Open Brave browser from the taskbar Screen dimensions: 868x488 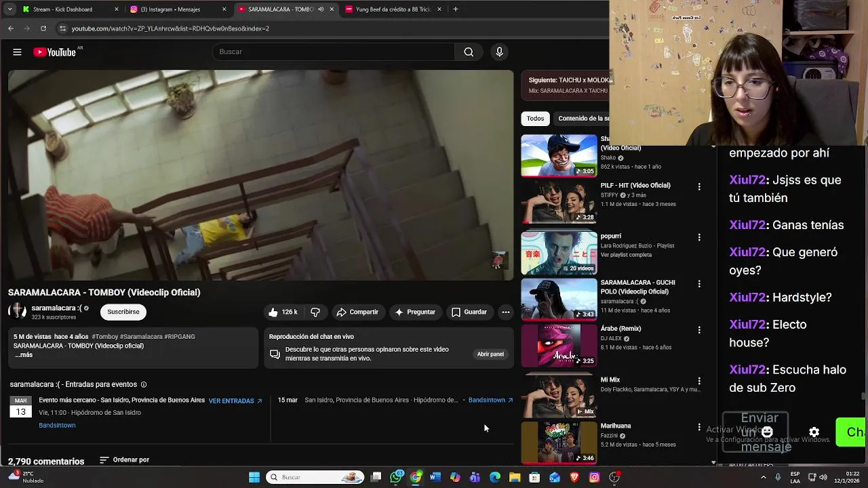pos(574,477)
